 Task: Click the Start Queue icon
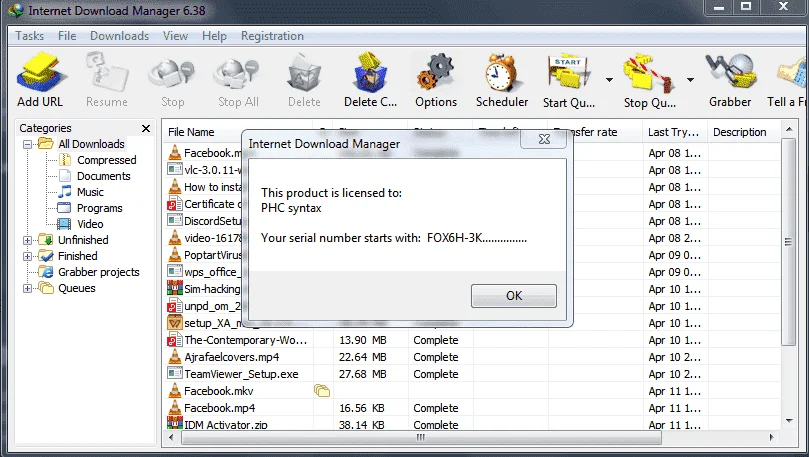tap(568, 74)
